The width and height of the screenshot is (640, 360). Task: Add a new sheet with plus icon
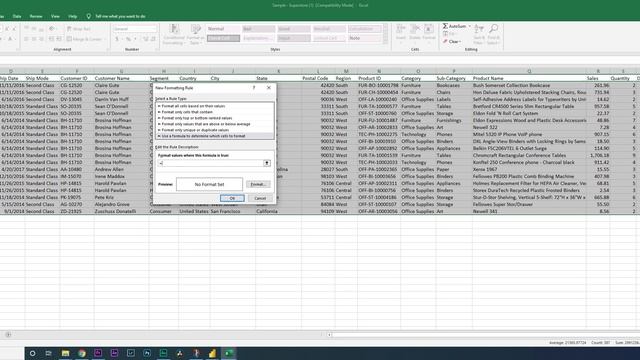click(x=8, y=335)
